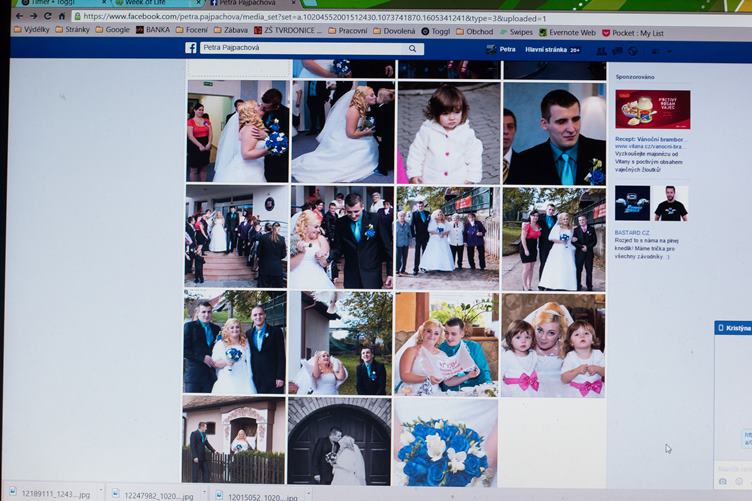Go to Hlavní stránka
752x501 pixels.
coord(546,50)
